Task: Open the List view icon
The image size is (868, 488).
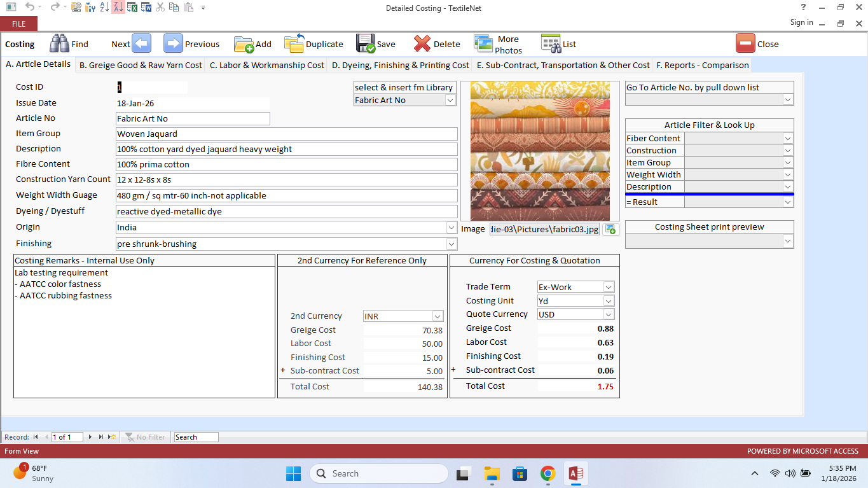Action: pyautogui.click(x=551, y=43)
